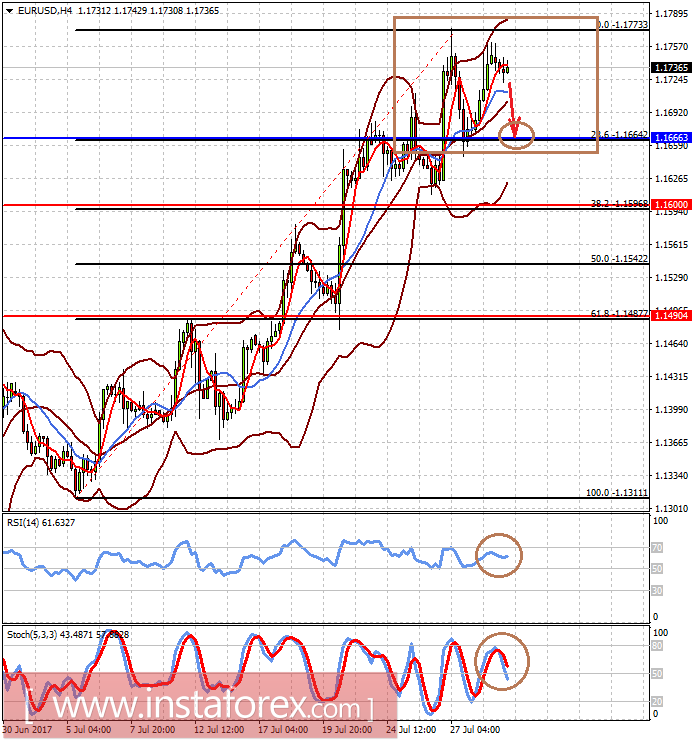Screen dimensions: 692x741
Task: Select the 100.0 Fibonacci level 1.13111
Action: pos(617,493)
